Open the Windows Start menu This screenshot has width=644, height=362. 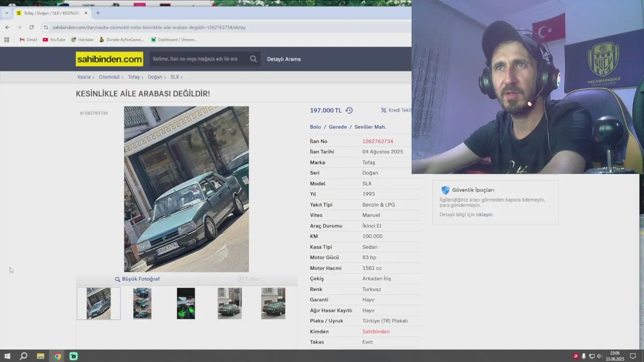pyautogui.click(x=7, y=356)
